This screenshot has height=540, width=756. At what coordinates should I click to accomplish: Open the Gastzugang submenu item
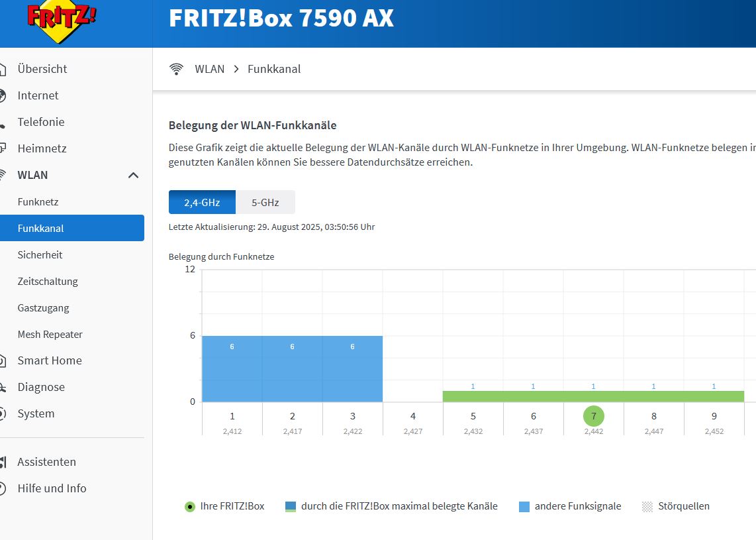(x=44, y=308)
